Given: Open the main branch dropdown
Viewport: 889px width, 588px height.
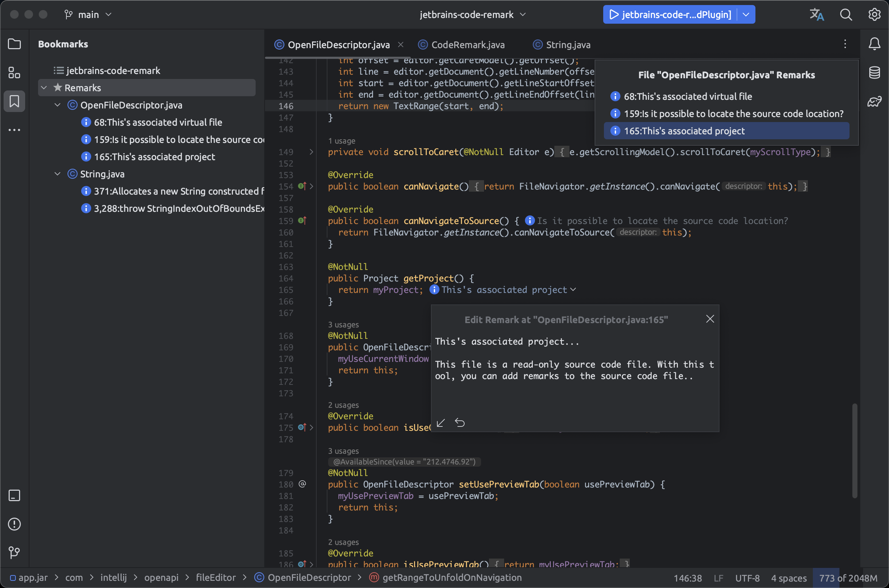Looking at the screenshot, I should [88, 15].
